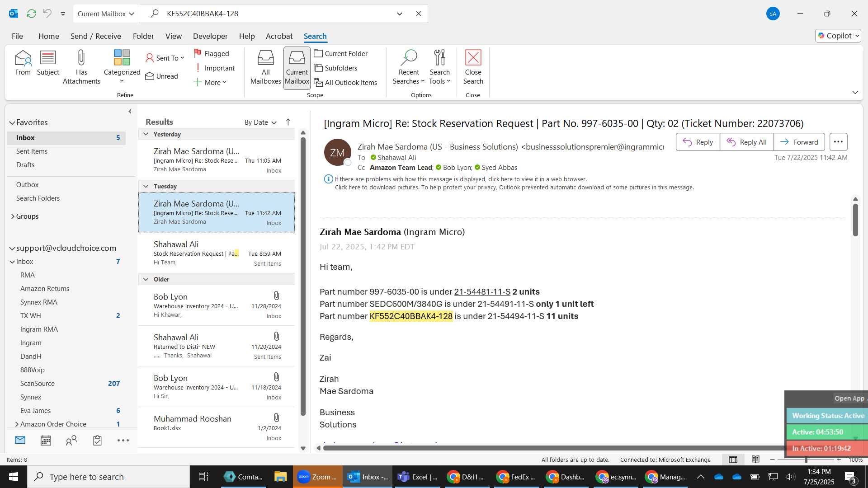Screen dimensions: 868x488
Task: Open the Tasks navigation icon
Action: click(97, 440)
